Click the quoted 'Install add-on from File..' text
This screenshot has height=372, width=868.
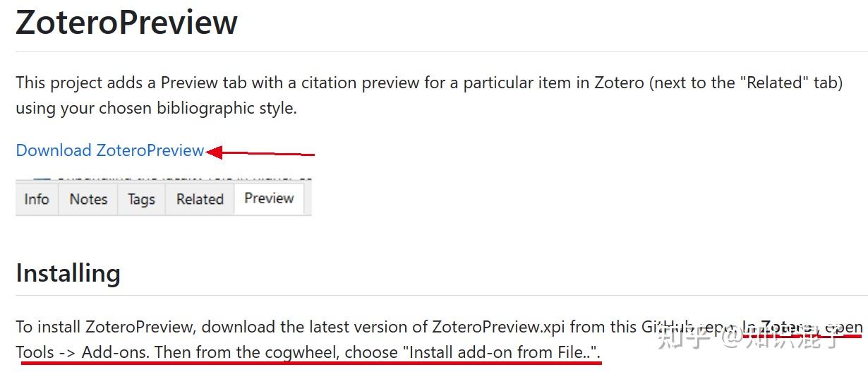pos(502,352)
